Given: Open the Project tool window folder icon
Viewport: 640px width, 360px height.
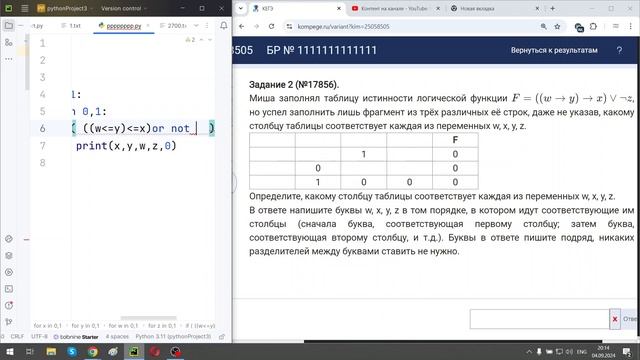Looking at the screenshot, I should [9, 26].
